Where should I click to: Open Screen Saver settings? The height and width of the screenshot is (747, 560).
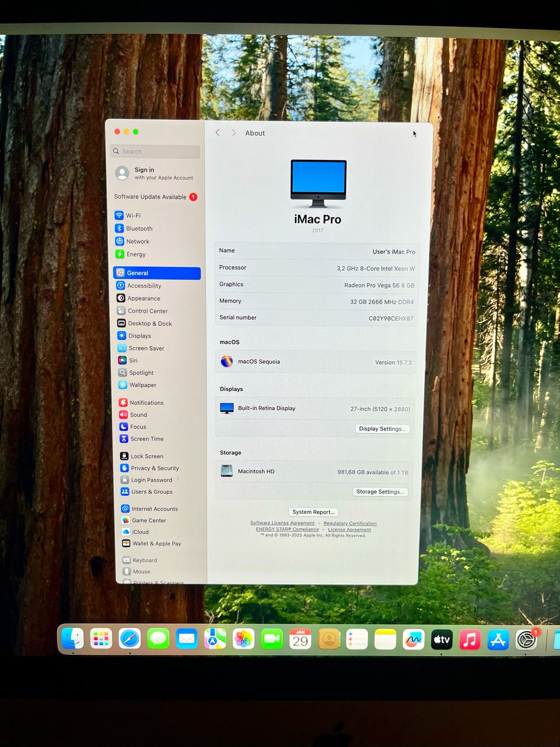[x=141, y=348]
